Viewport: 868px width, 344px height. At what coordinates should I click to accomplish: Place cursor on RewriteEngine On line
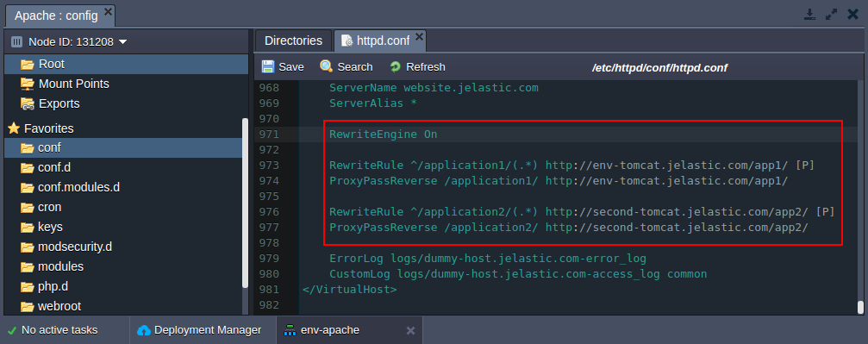pos(383,134)
